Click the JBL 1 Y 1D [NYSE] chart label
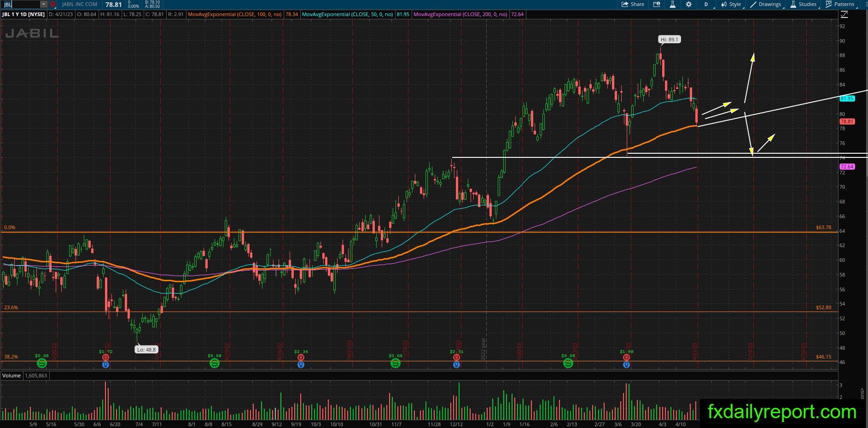Image resolution: width=868 pixels, height=428 pixels. pos(23,14)
